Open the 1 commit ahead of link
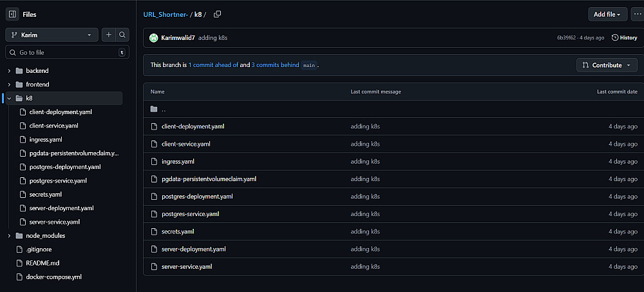 click(213, 65)
